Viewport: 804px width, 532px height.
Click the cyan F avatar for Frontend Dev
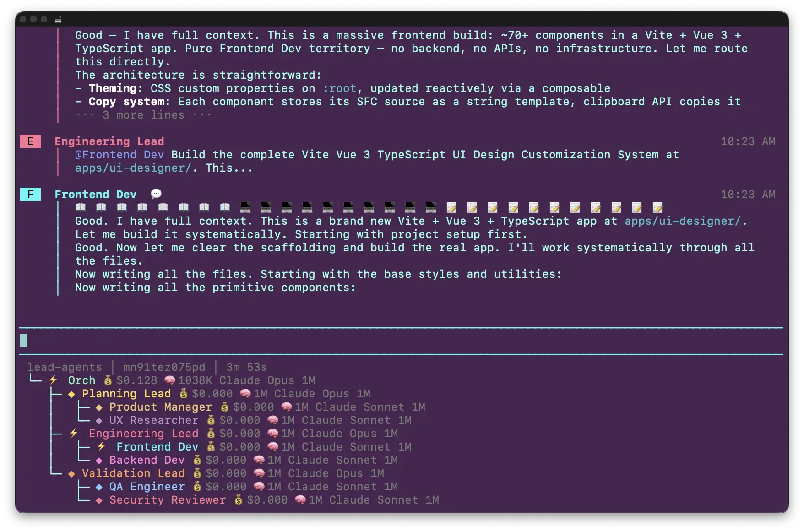tap(30, 194)
